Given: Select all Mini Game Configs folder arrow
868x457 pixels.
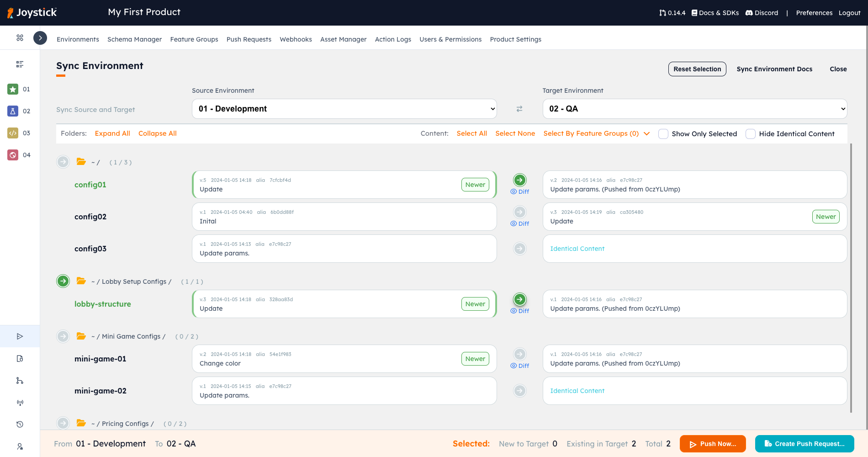Looking at the screenshot, I should tap(63, 336).
